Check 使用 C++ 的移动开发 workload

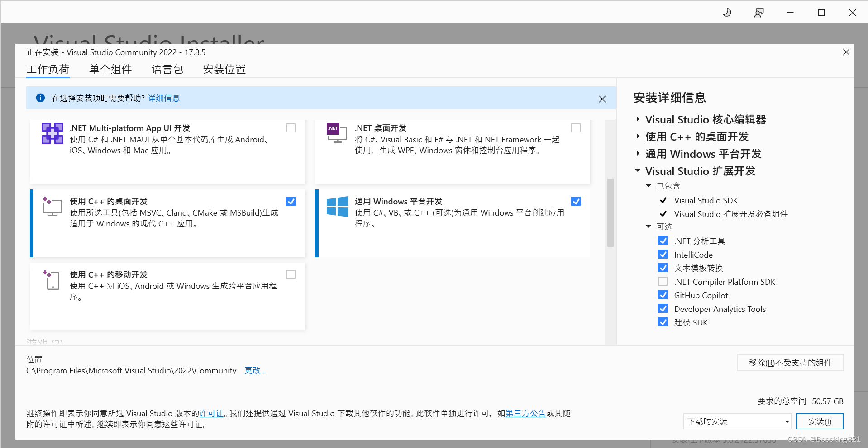(x=291, y=274)
